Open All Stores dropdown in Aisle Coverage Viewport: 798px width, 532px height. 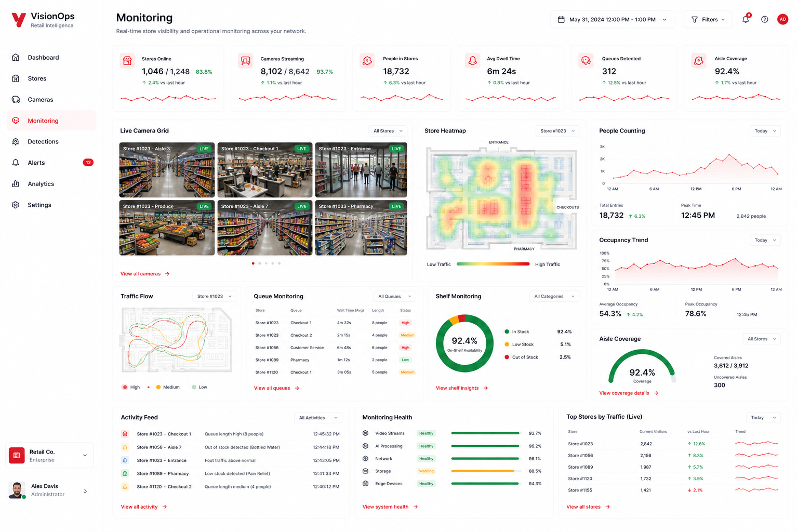[762, 339]
